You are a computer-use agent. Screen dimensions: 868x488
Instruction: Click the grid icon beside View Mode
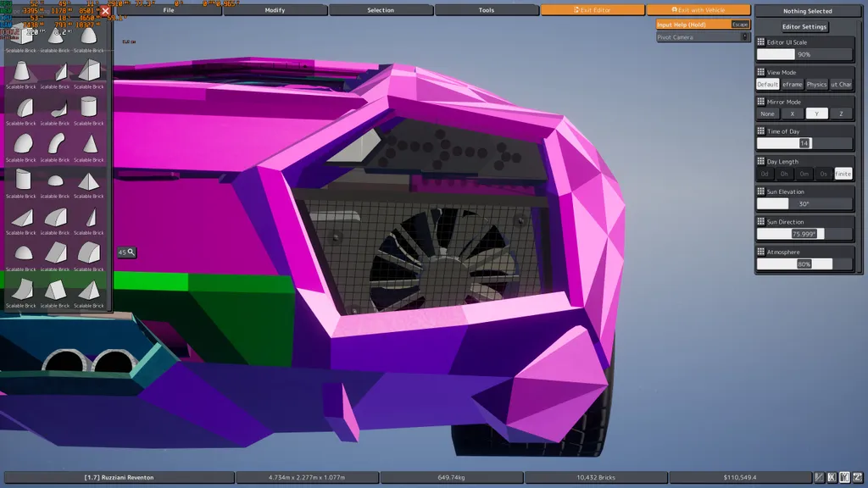(x=760, y=72)
